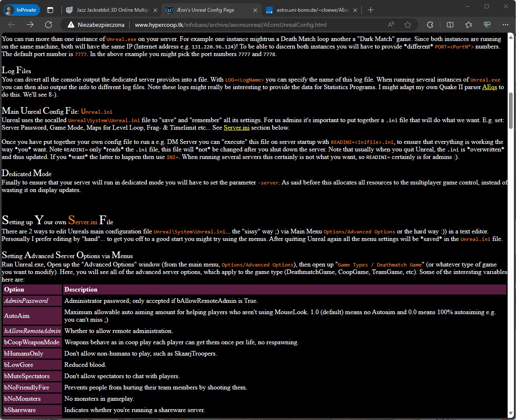Click the InPrivate profile badge
The image size is (516, 420).
[22, 10]
